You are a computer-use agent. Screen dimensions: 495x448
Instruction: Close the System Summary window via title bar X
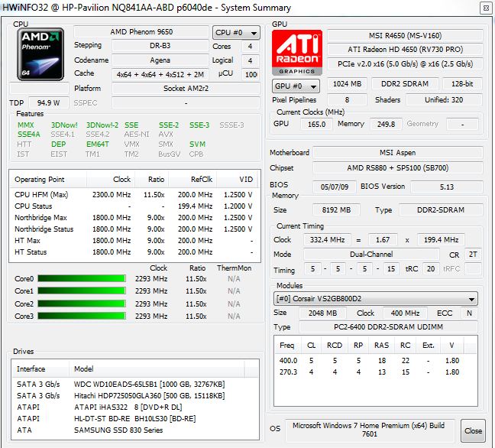tap(486, 8)
